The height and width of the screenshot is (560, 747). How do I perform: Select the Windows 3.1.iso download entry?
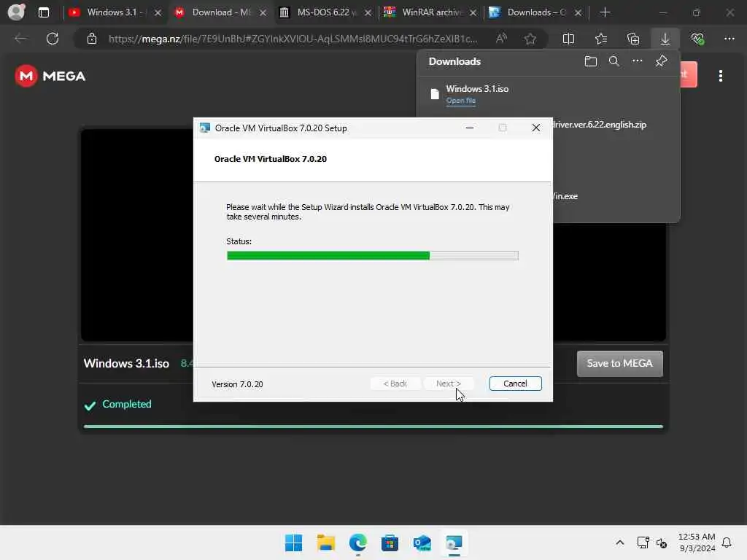[548, 94]
